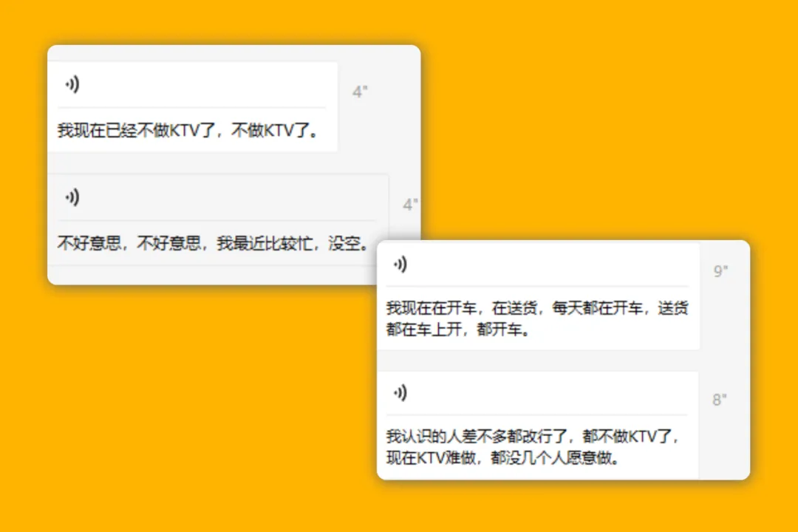Select the 9" duration label
798x532 pixels.
720,271
